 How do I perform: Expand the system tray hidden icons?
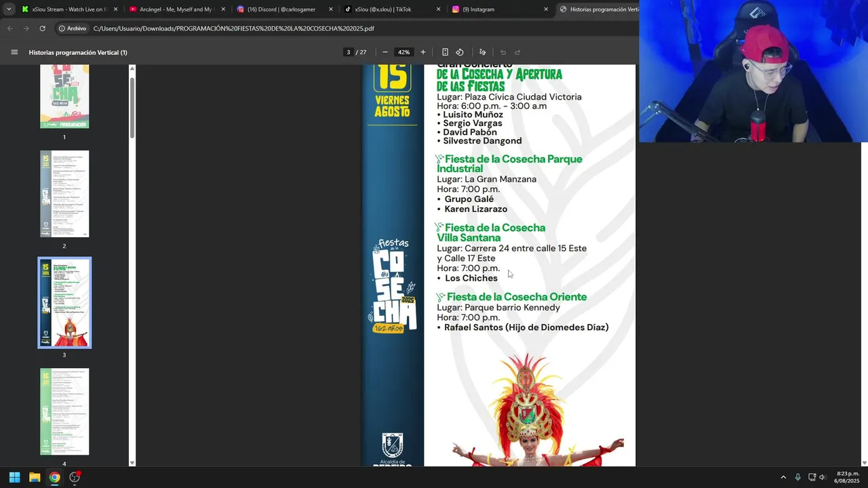pyautogui.click(x=783, y=477)
